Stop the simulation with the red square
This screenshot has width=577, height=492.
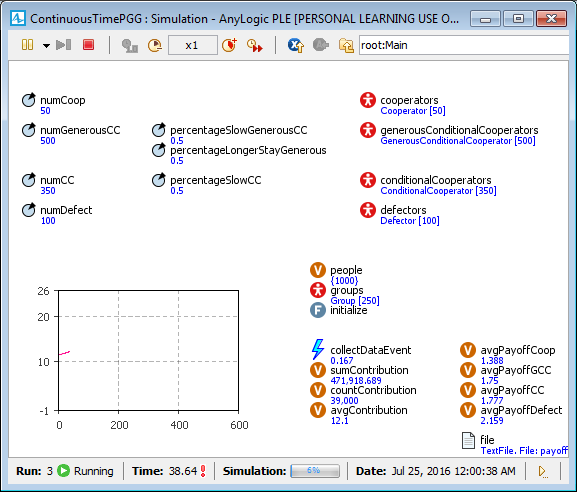pyautogui.click(x=88, y=45)
